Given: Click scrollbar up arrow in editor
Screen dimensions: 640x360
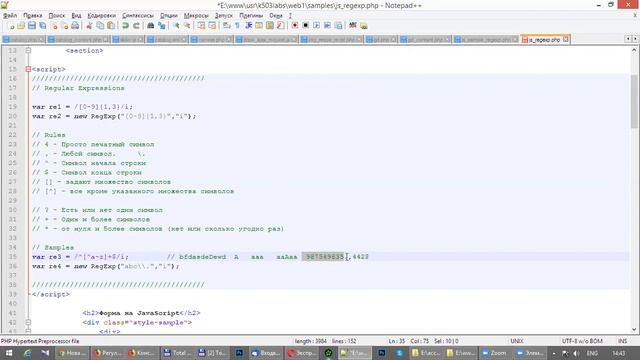Looking at the screenshot, I should point(634,50).
